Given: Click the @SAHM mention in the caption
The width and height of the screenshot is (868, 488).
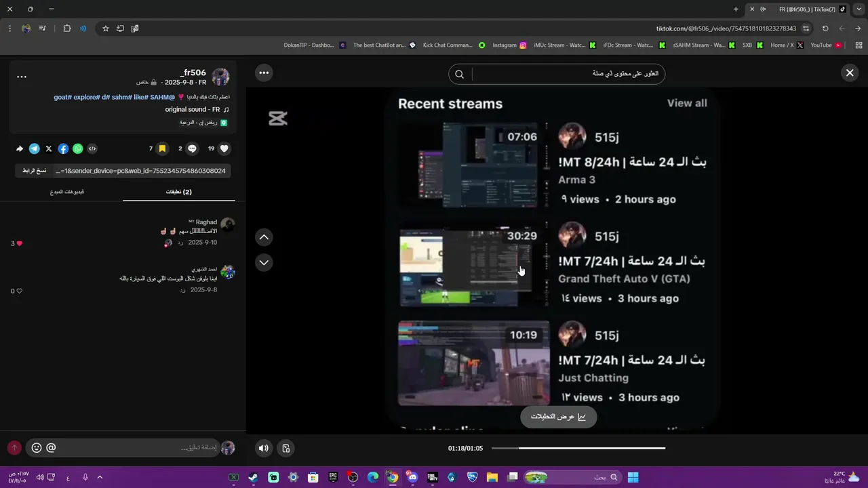Looking at the screenshot, I should click(162, 97).
